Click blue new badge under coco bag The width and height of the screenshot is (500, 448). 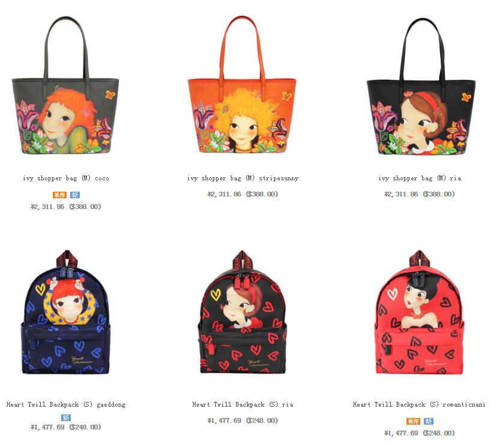pos(75,195)
